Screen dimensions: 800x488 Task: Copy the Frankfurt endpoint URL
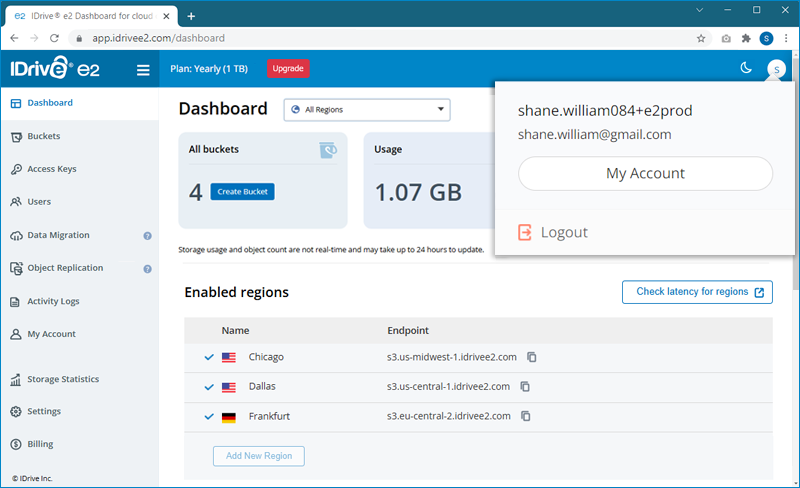coord(525,416)
